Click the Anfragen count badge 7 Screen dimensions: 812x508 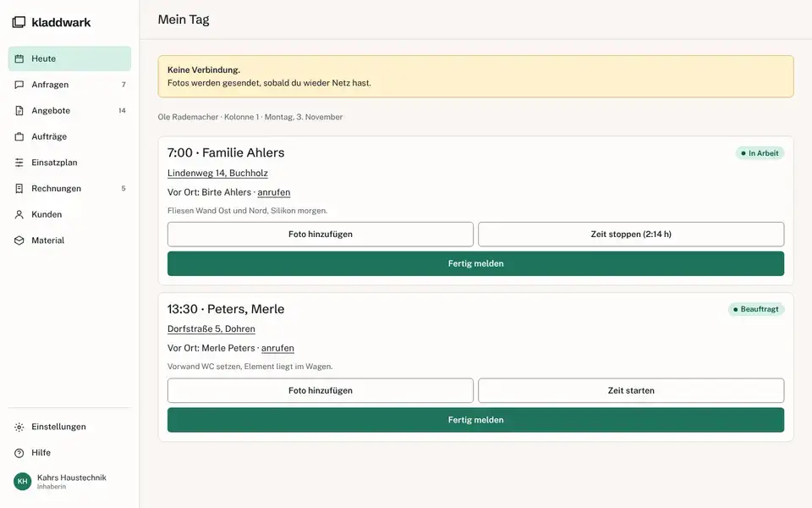123,85
